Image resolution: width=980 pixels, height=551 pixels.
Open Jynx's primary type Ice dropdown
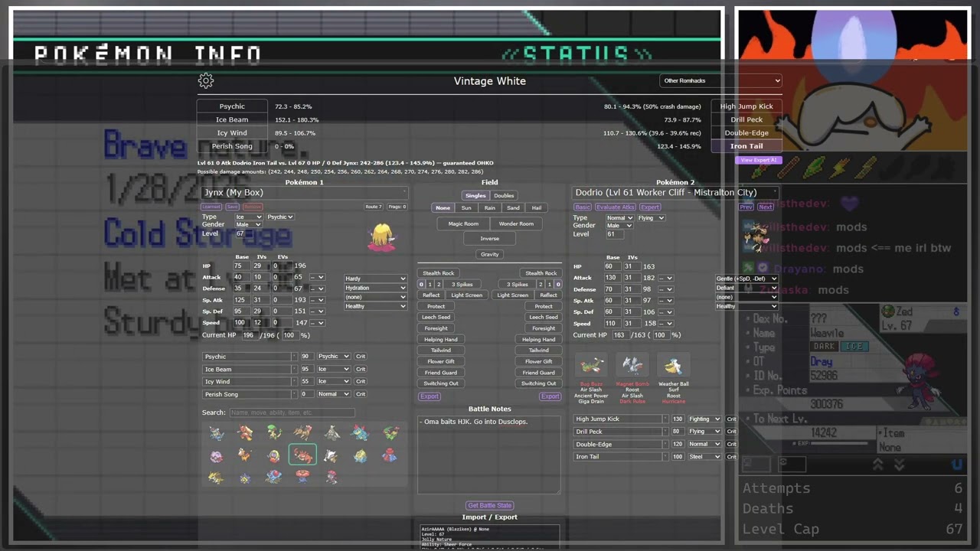pyautogui.click(x=249, y=217)
